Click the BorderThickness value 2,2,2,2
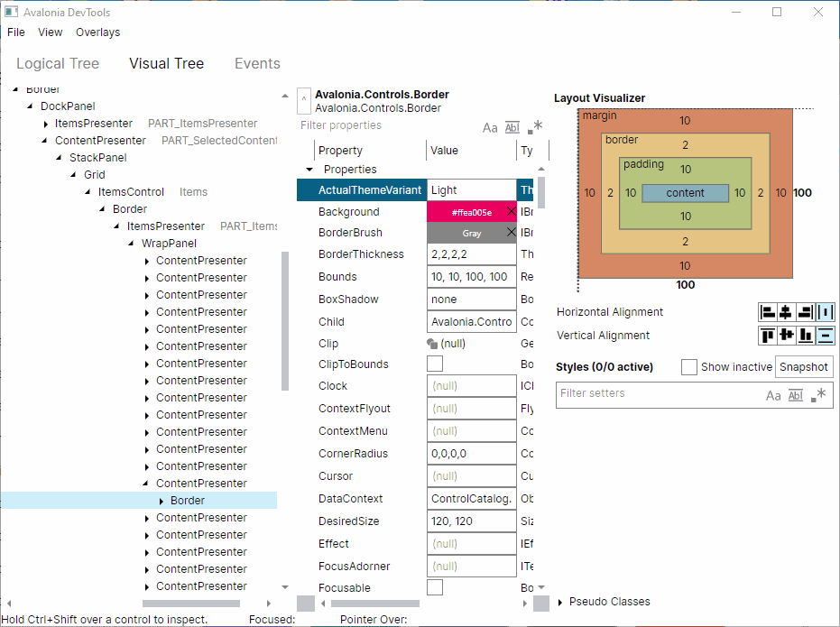Screen dimensions: 840x627 (471, 254)
